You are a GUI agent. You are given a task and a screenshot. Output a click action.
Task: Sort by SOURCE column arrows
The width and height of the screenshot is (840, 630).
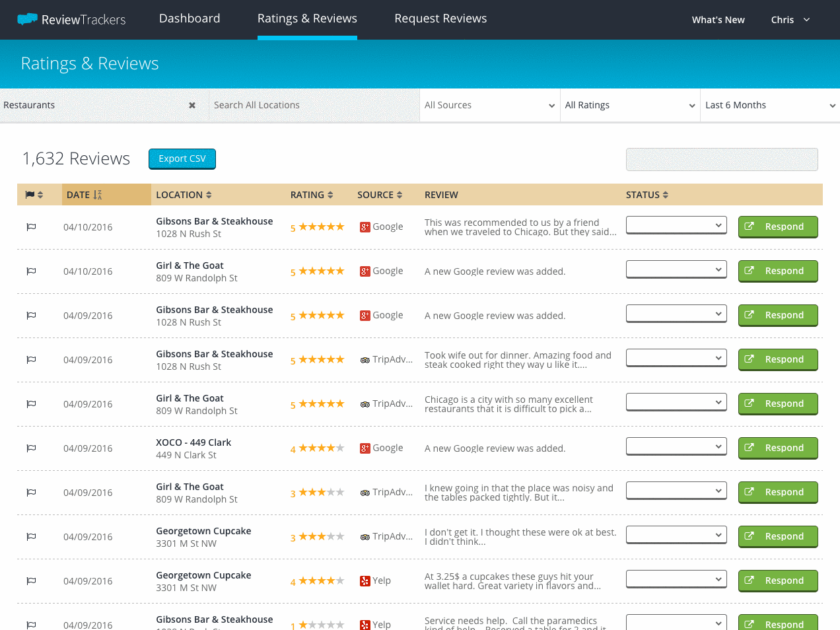[x=400, y=195]
